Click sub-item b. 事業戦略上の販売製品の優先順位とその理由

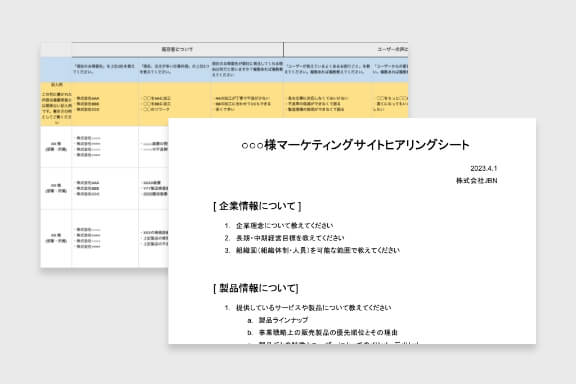click(323, 333)
